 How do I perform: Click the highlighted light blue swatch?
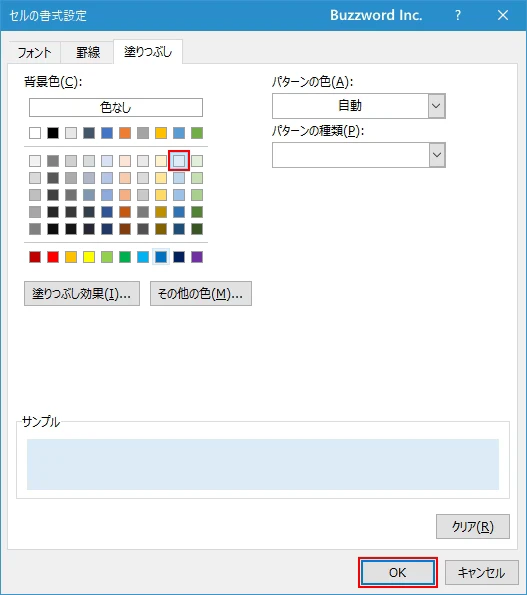[179, 161]
